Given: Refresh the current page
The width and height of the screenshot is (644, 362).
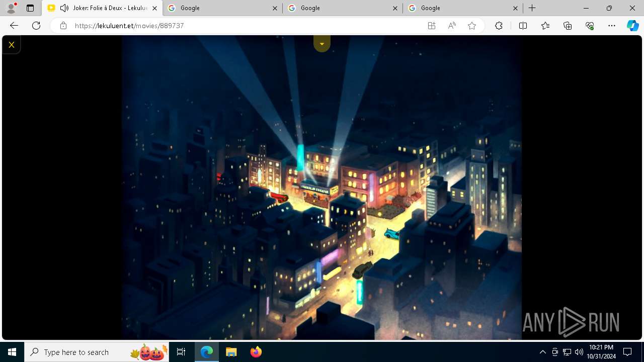Looking at the screenshot, I should (x=36, y=26).
